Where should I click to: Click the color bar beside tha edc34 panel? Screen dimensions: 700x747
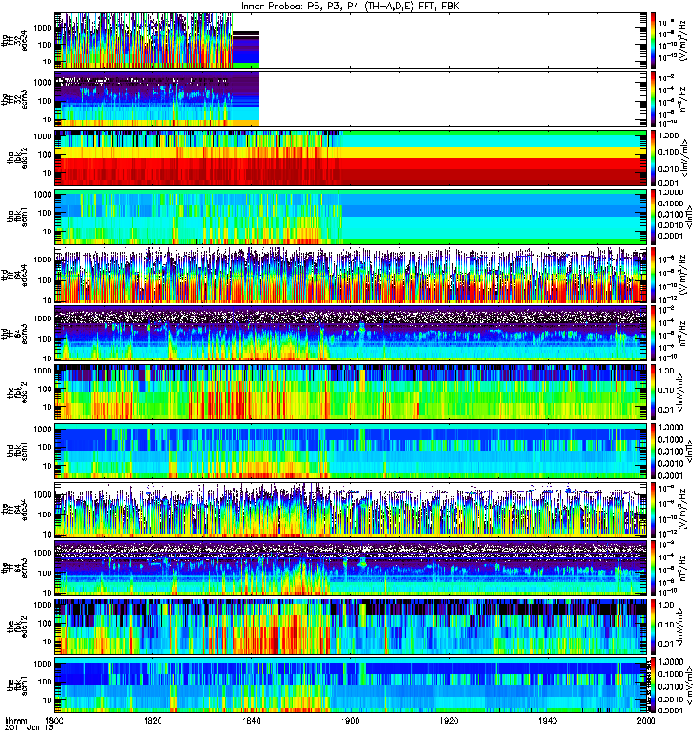653,40
